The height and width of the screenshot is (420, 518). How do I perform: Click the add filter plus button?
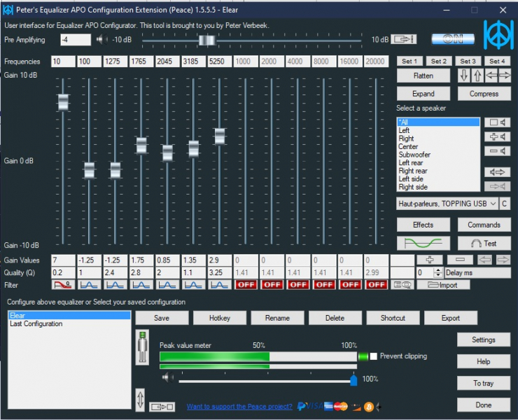pos(430,260)
